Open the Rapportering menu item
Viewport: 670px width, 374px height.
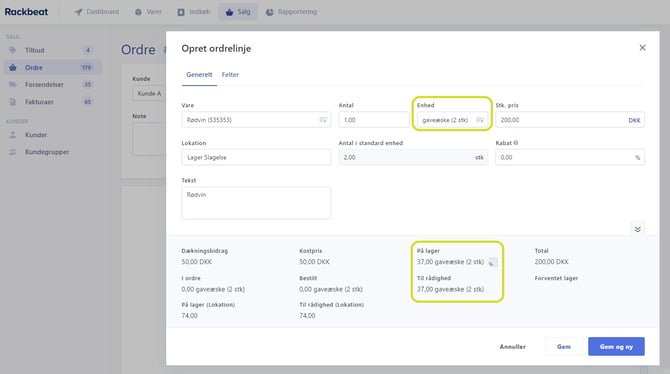[291, 12]
